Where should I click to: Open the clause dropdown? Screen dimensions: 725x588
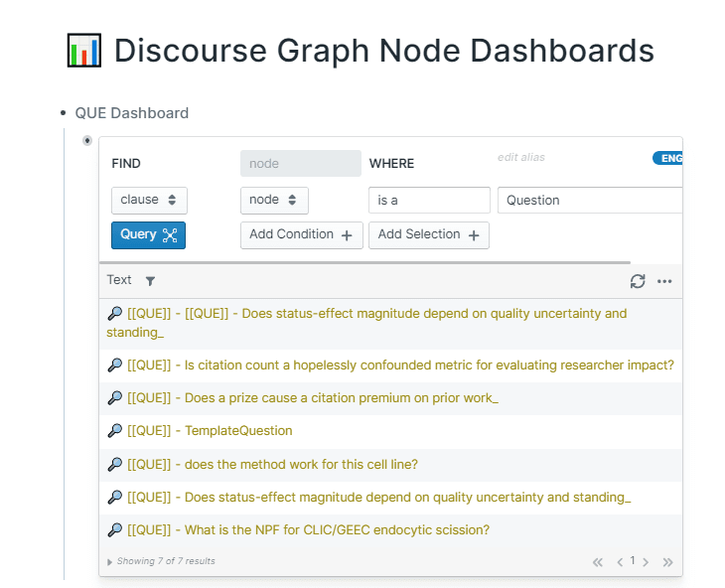point(149,201)
